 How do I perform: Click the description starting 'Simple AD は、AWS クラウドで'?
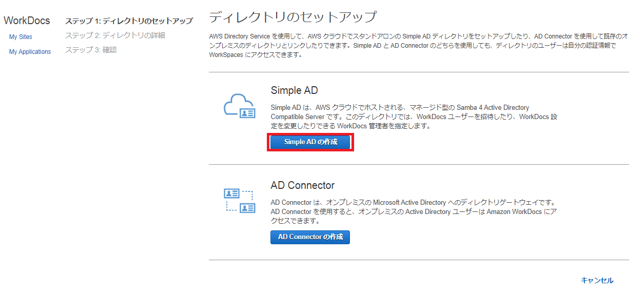point(414,117)
